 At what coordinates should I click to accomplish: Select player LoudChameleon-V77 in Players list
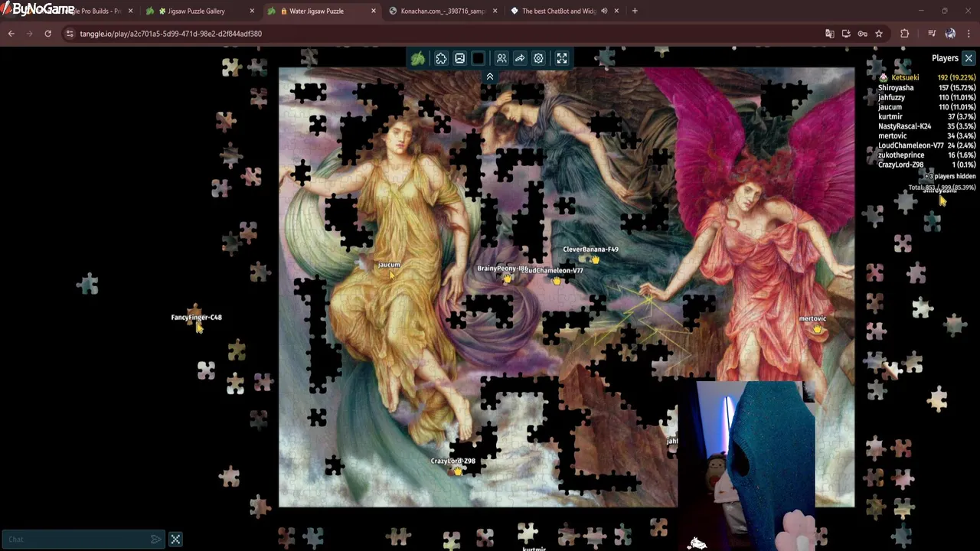(x=911, y=145)
